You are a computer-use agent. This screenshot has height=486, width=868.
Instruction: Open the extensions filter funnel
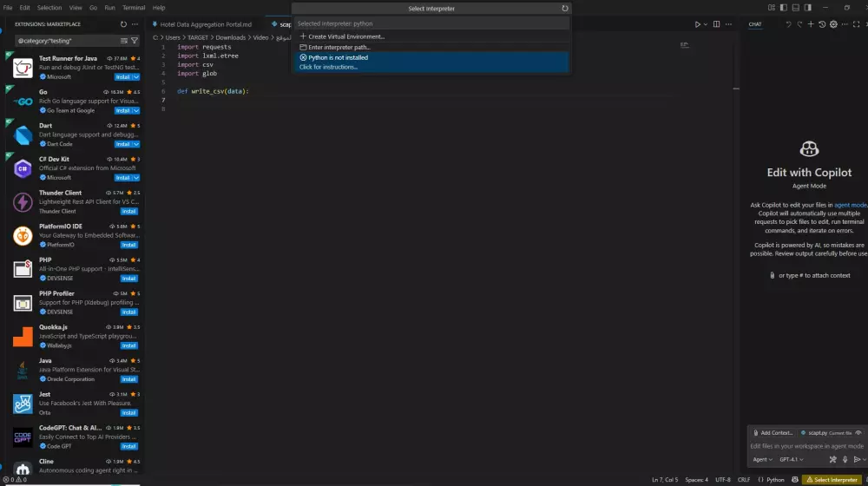tap(135, 41)
